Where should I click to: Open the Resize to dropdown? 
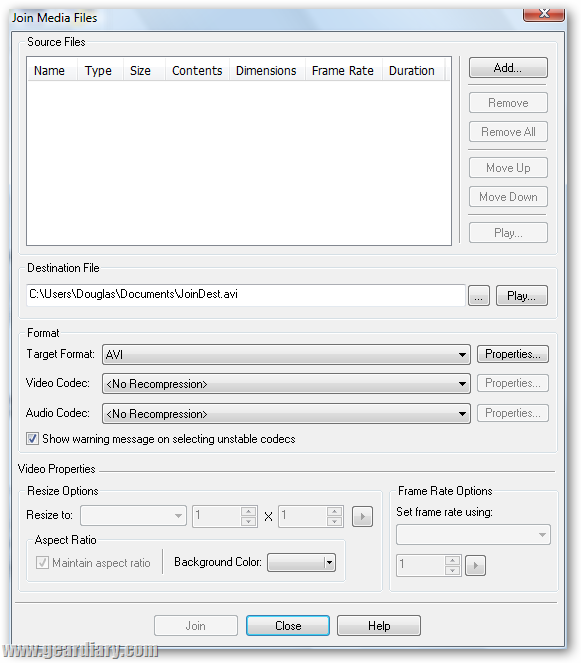134,516
